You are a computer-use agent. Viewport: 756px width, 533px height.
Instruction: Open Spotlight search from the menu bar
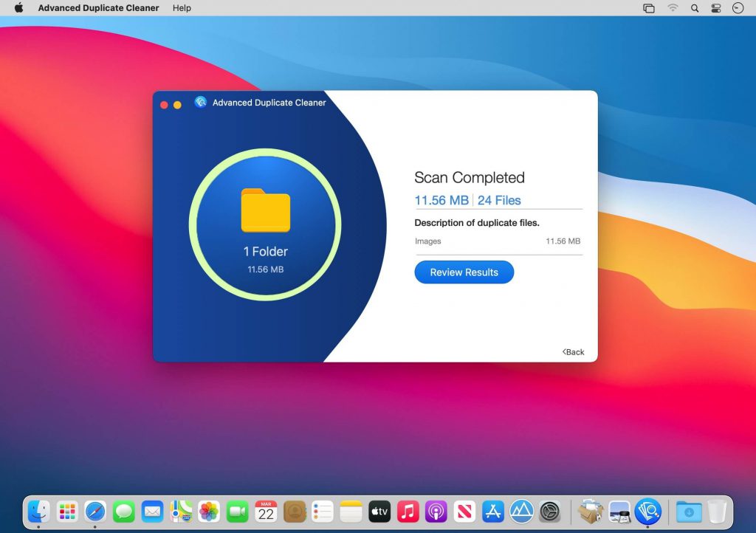[x=695, y=8]
